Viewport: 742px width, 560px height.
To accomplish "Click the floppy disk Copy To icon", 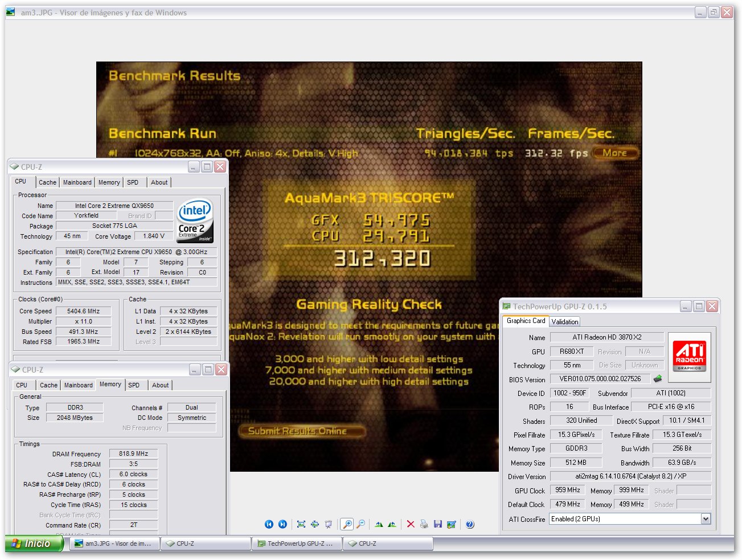I will 438,524.
